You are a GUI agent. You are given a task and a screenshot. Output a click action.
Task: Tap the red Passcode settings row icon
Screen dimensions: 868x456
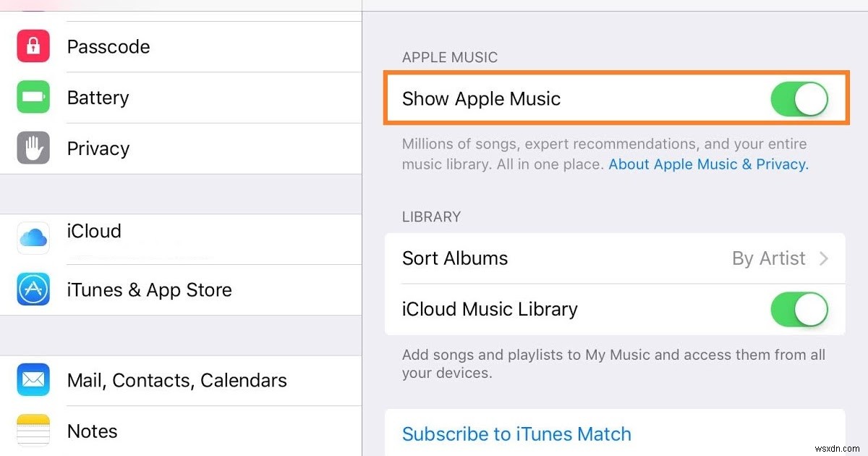[33, 46]
